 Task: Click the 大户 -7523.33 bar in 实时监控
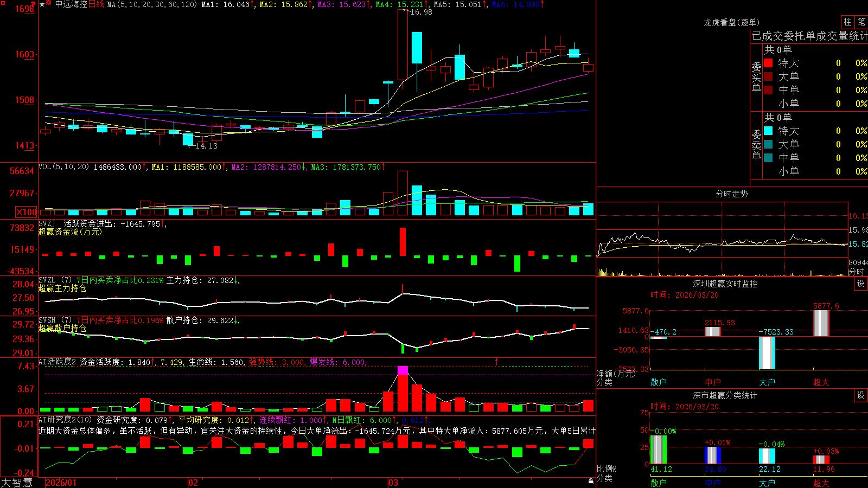click(x=767, y=353)
